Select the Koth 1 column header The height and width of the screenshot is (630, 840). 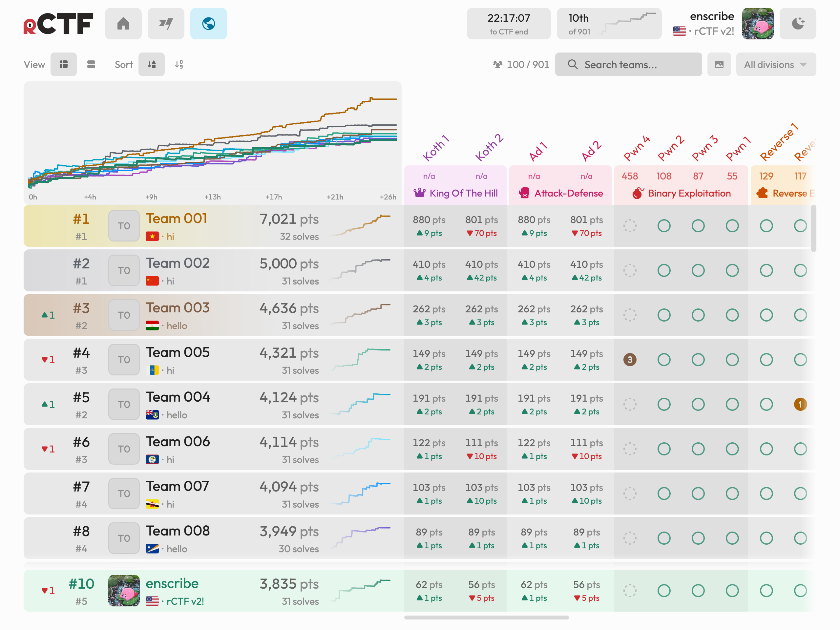tap(436, 148)
